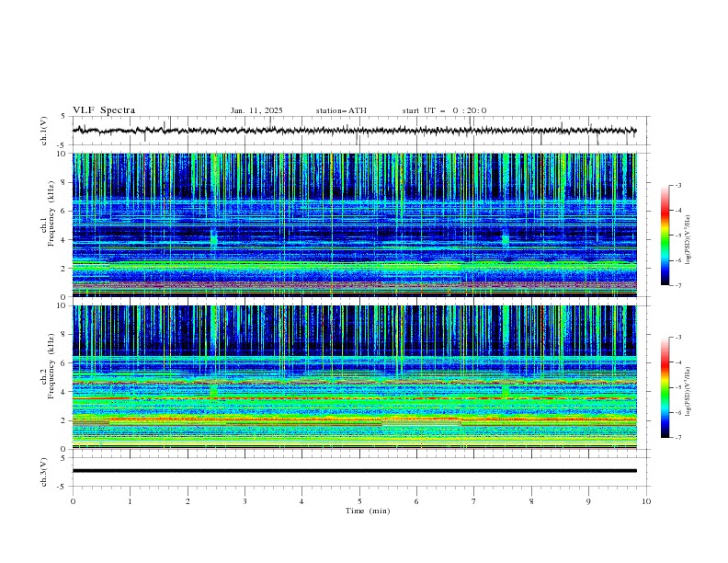Click inside the ch.1 spectrogram panel
The height and width of the screenshot is (563, 728).
point(354,224)
